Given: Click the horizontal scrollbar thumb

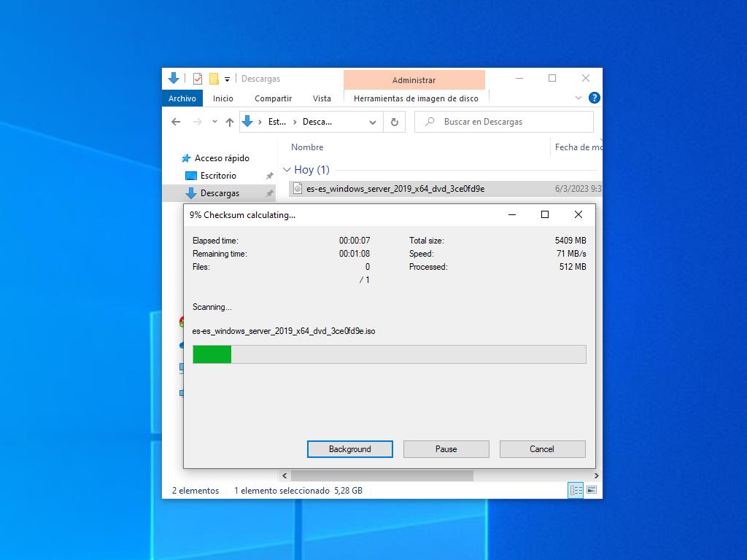Looking at the screenshot, I should tap(382, 475).
